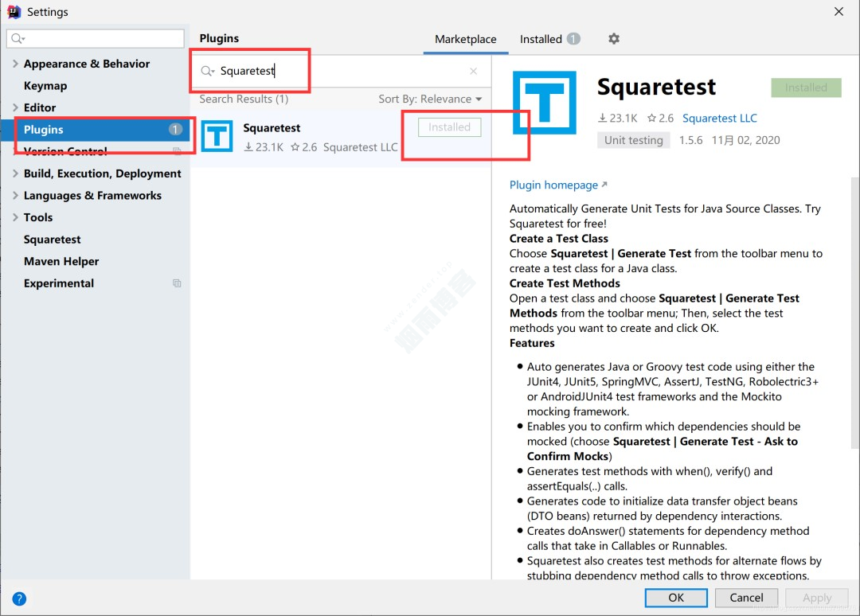
Task: Click the Squaretest LLC vendor link
Action: click(719, 118)
